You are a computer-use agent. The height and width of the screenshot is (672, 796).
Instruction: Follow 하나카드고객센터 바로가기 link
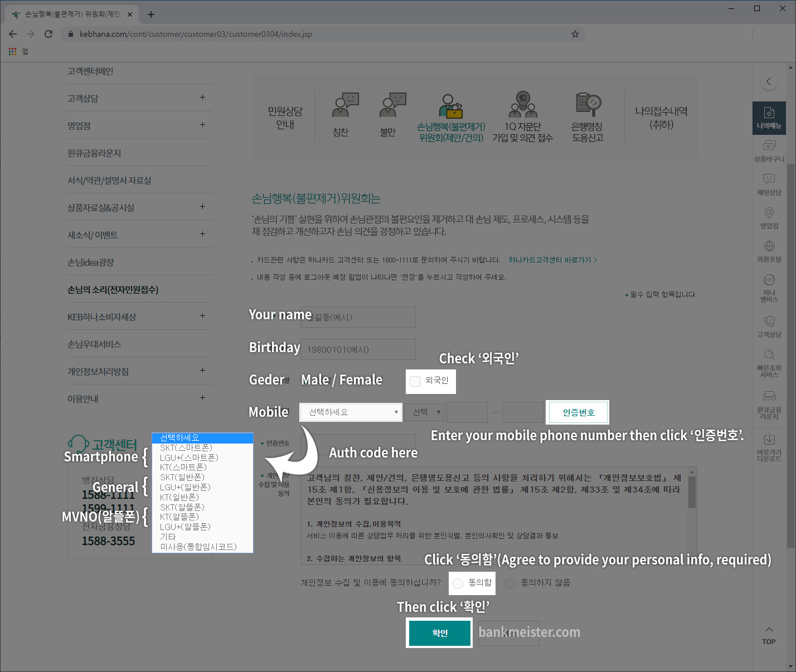point(552,260)
